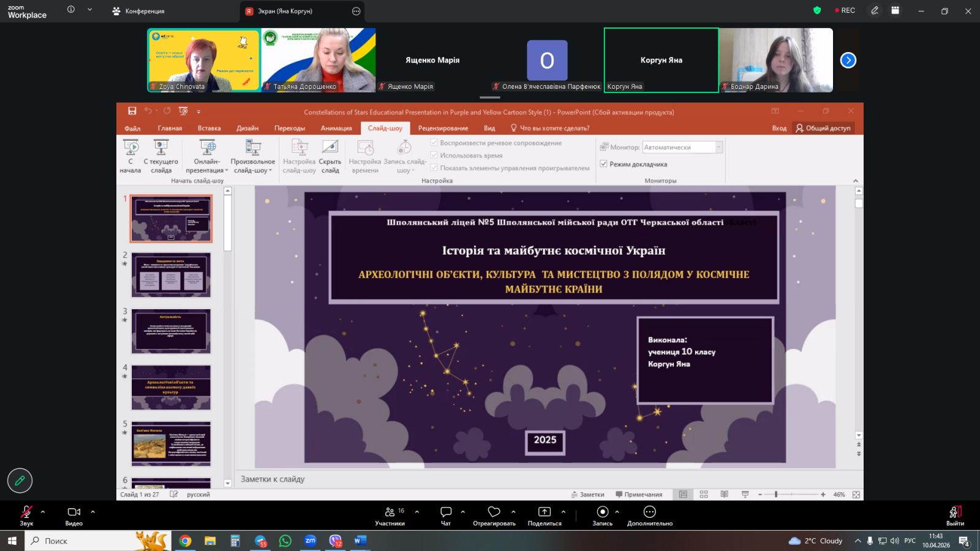Select slide 3 thumbnail Актуальність
Viewport: 980px width, 551px height.
tap(171, 331)
